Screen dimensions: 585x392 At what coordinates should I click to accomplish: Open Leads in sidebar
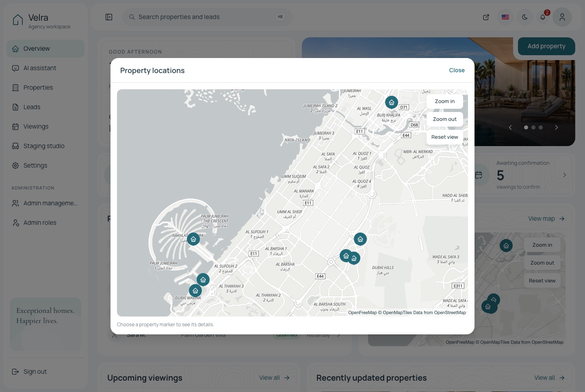pyautogui.click(x=45, y=107)
